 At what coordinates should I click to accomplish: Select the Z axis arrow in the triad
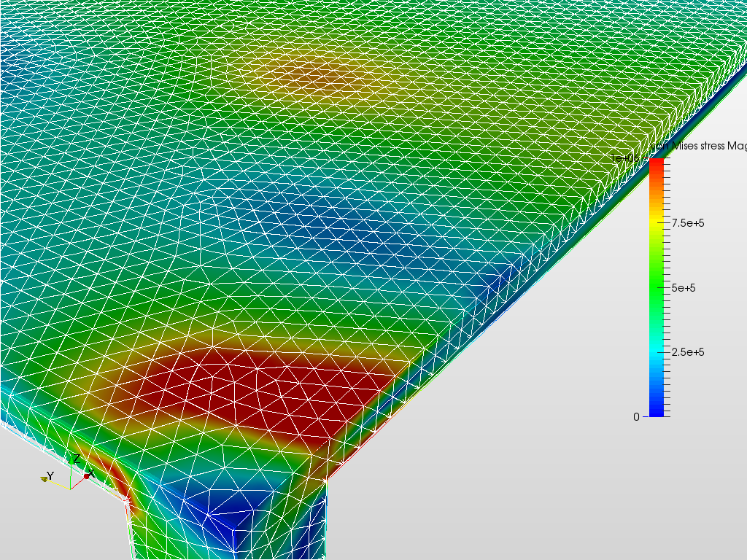[71, 461]
